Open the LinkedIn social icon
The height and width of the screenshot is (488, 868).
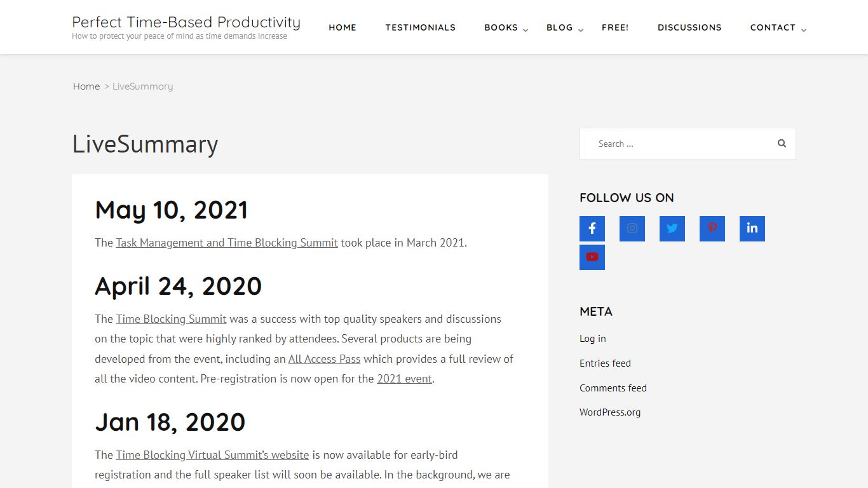752,229
